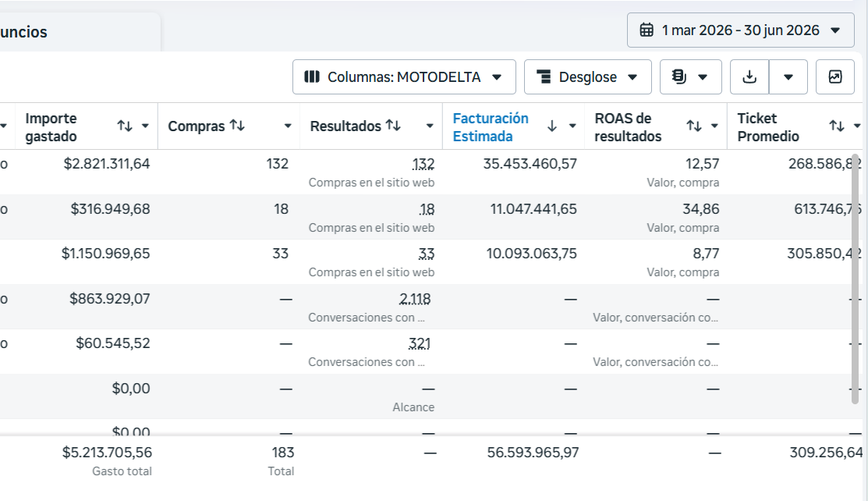Sort the Compras column

click(238, 126)
